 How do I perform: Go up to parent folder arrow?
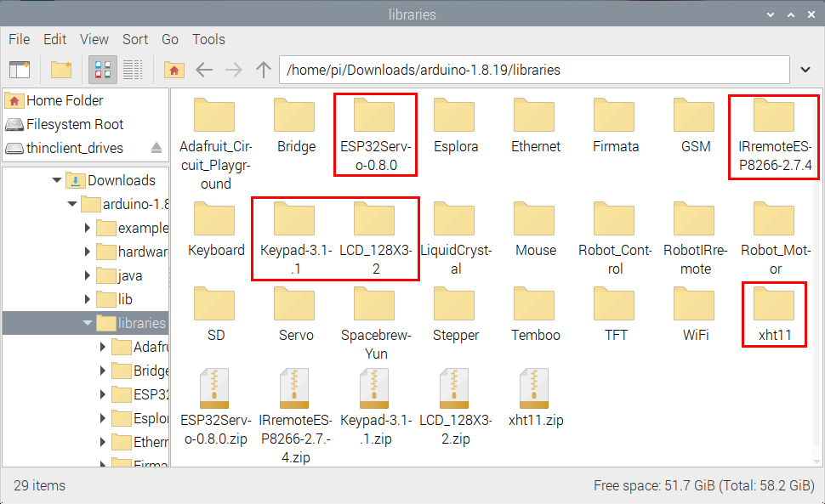click(x=264, y=69)
